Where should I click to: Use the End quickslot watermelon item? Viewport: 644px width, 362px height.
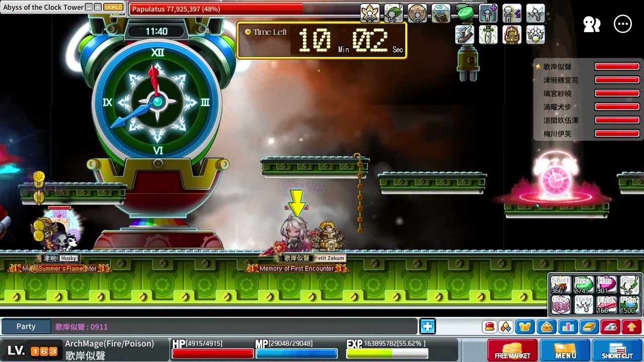[x=606, y=305]
